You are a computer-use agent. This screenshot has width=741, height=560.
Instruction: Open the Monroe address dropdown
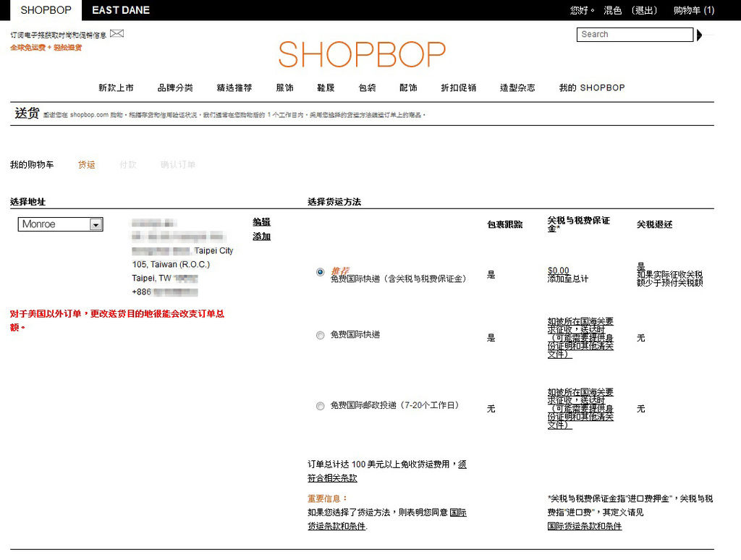tap(61, 224)
